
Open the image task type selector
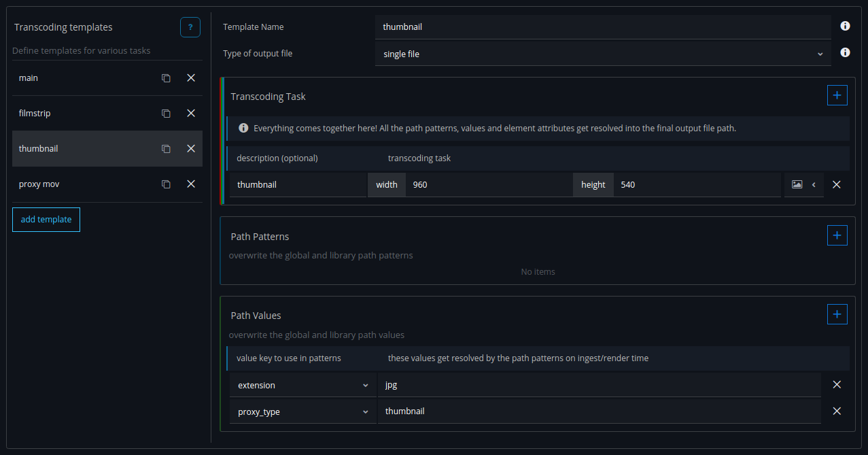pos(803,185)
